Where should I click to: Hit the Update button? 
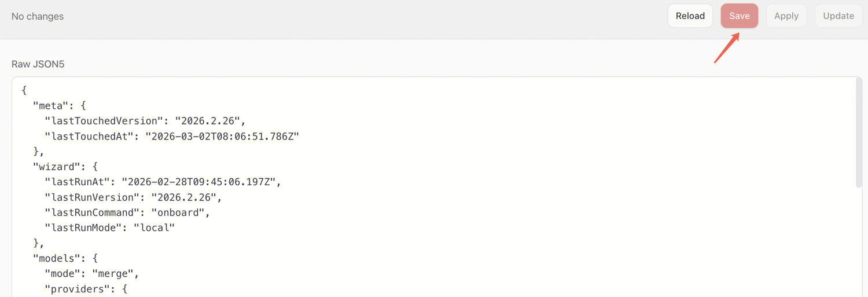[838, 16]
